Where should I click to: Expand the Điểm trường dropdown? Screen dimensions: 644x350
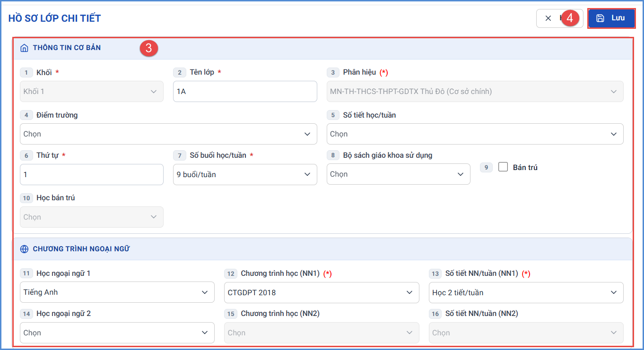click(x=168, y=134)
